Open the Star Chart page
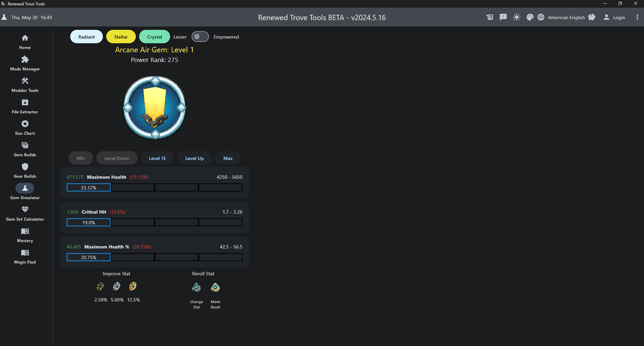 tap(25, 128)
